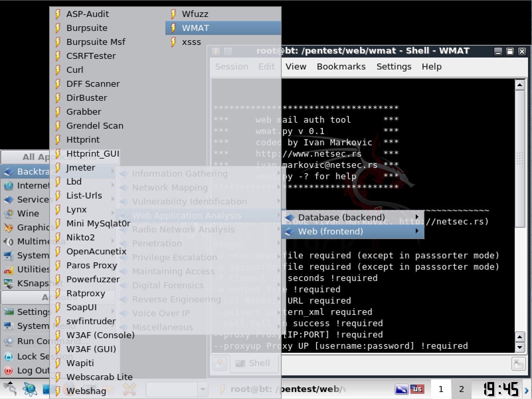Viewport: 532px width, 399px height.
Task: Open the Session menu behind the overlay
Action: click(x=231, y=66)
